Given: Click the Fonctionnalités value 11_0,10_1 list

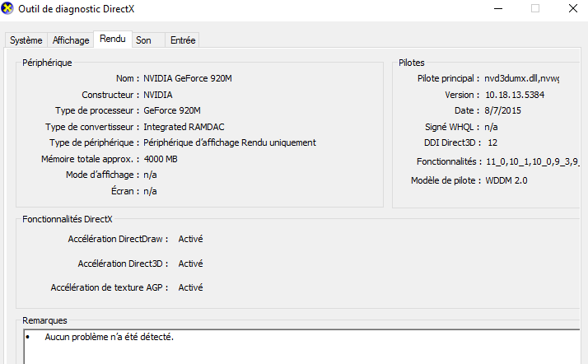Looking at the screenshot, I should (532, 161).
